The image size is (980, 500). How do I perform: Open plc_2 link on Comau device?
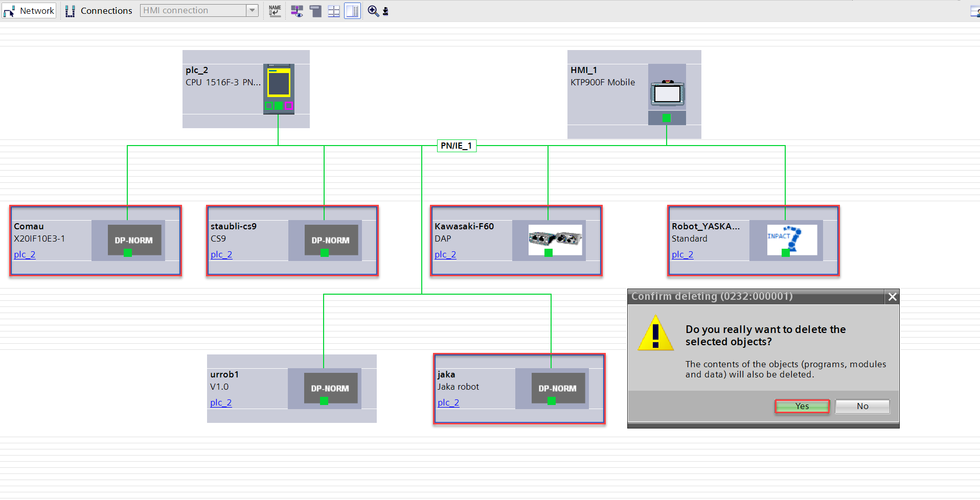[x=25, y=254]
